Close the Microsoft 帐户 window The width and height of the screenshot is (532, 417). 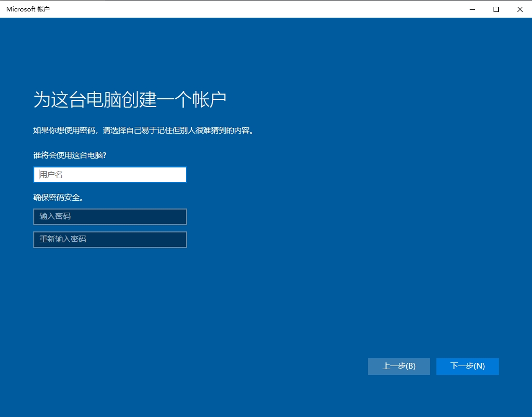520,9
